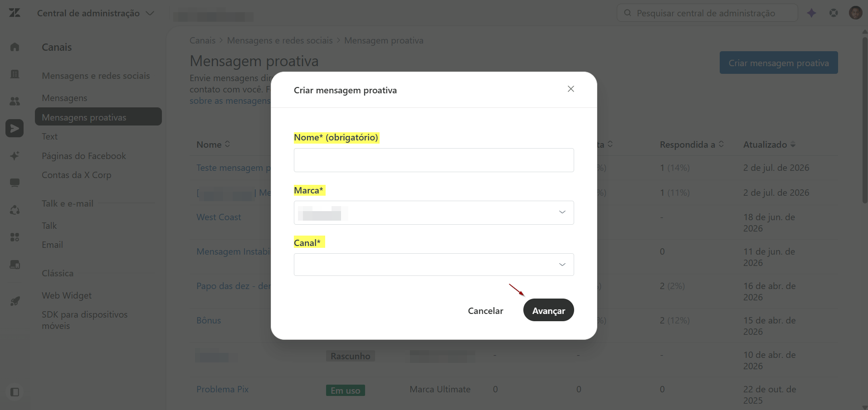Open Páginas do Facebook menu item
Viewport: 868px width, 410px height.
84,156
